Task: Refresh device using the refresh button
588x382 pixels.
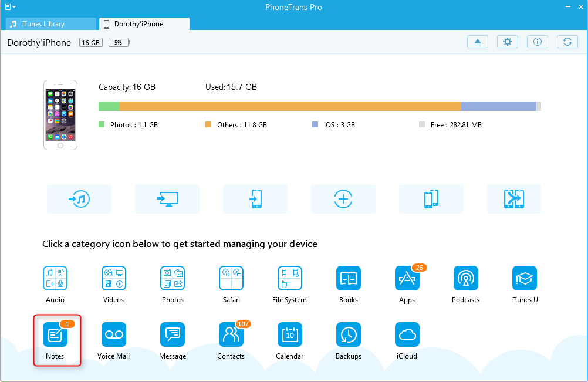Action: pyautogui.click(x=567, y=42)
